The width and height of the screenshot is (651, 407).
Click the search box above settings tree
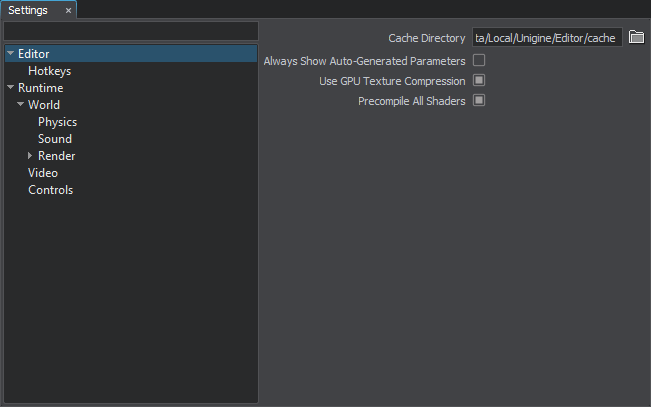[131, 31]
